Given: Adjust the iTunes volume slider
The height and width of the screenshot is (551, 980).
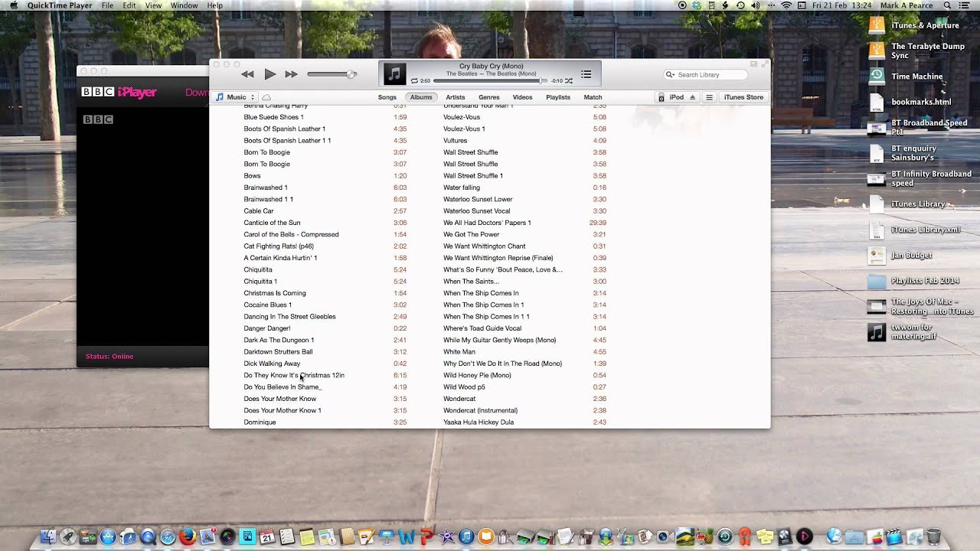Looking at the screenshot, I should [x=332, y=74].
